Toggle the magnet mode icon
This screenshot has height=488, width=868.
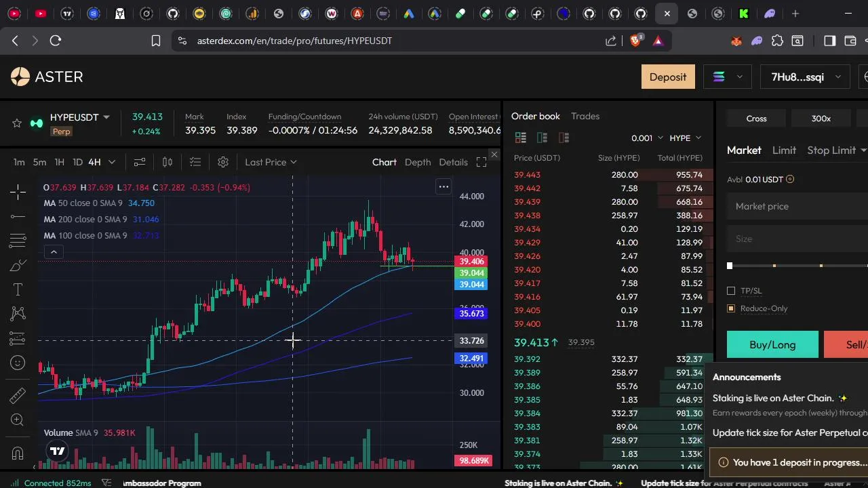[x=18, y=453]
